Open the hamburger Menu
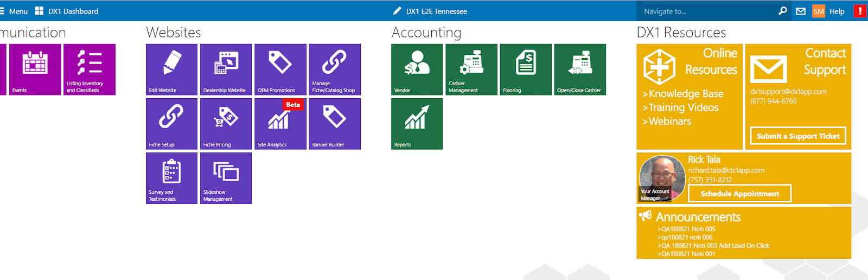This screenshot has height=280, width=868. tap(14, 11)
